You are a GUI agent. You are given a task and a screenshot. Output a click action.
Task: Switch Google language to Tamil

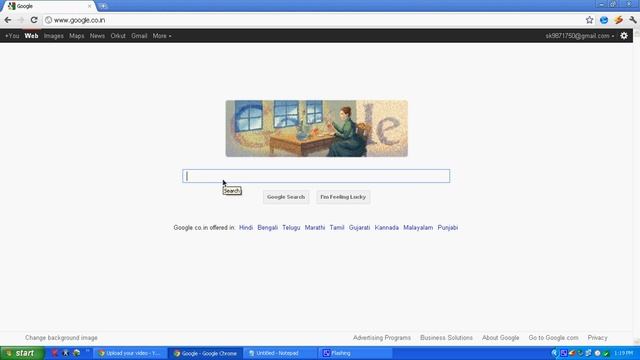coord(337,227)
